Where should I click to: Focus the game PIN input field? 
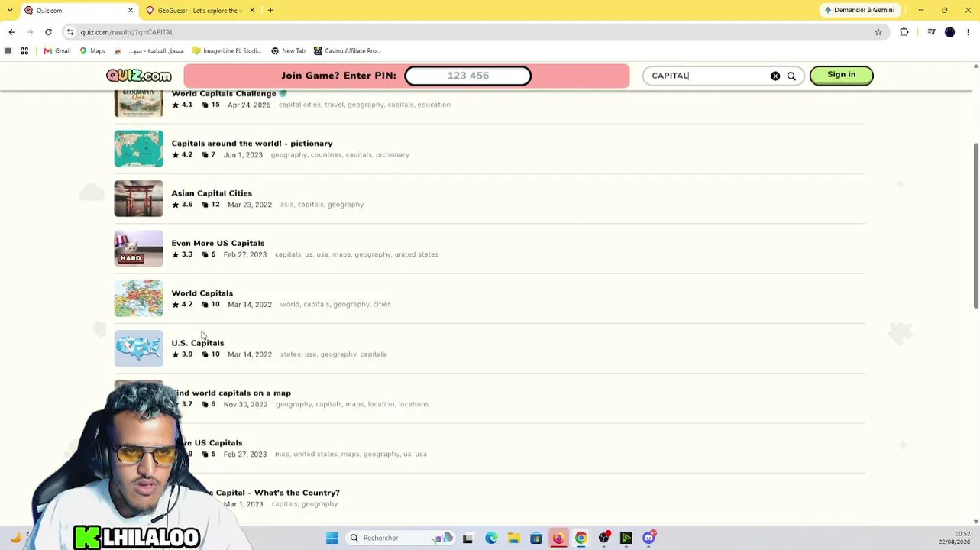(x=467, y=76)
